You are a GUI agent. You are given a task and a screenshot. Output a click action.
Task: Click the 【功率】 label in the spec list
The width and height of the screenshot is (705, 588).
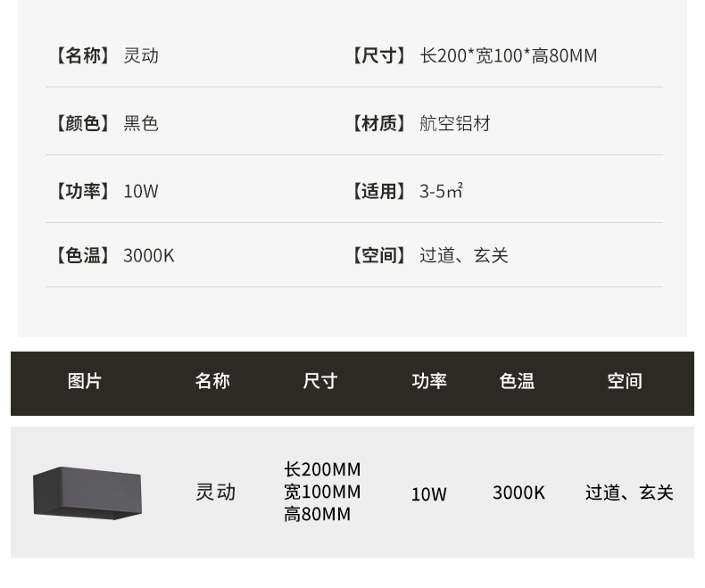point(82,191)
